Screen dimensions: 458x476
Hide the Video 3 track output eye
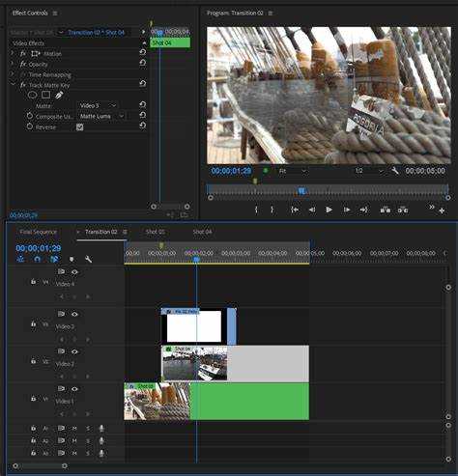point(74,314)
